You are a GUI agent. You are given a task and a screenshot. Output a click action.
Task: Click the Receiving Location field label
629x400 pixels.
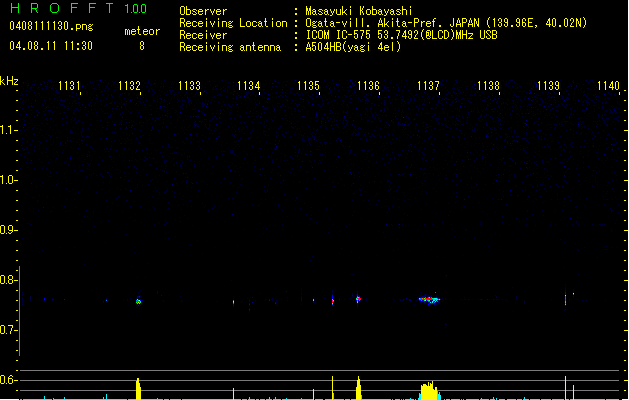(x=233, y=23)
